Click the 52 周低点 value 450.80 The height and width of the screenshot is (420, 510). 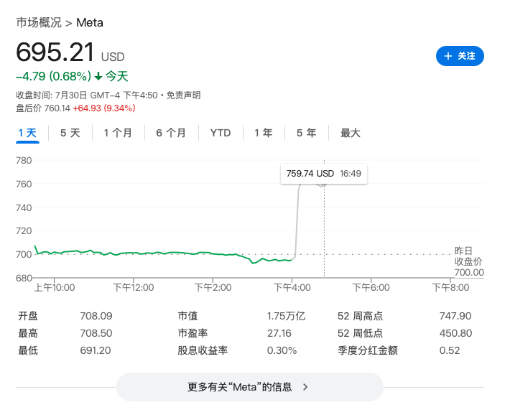click(455, 333)
